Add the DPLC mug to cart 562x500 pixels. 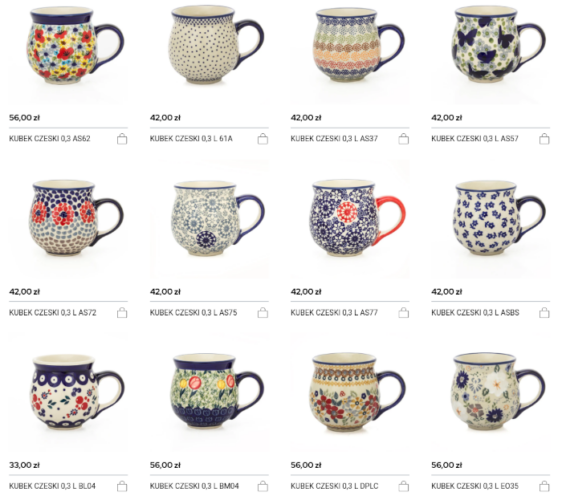(x=404, y=486)
